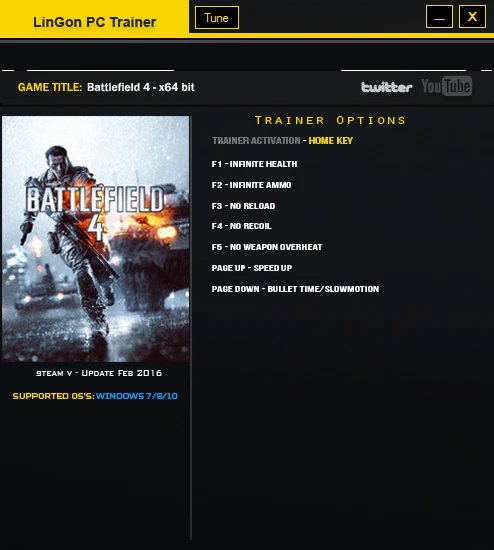494x550 pixels.
Task: Minimize the trainer window
Action: [439, 16]
